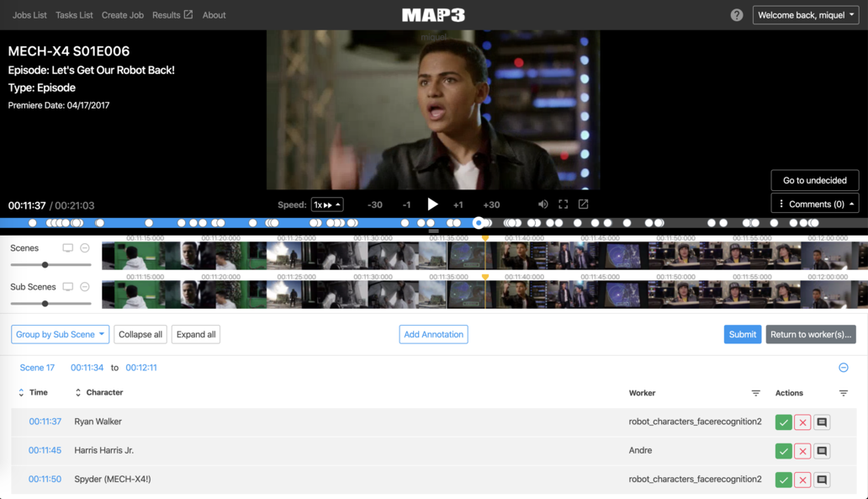The height and width of the screenshot is (499, 868).
Task: Expand all annotation groups
Action: pos(196,335)
